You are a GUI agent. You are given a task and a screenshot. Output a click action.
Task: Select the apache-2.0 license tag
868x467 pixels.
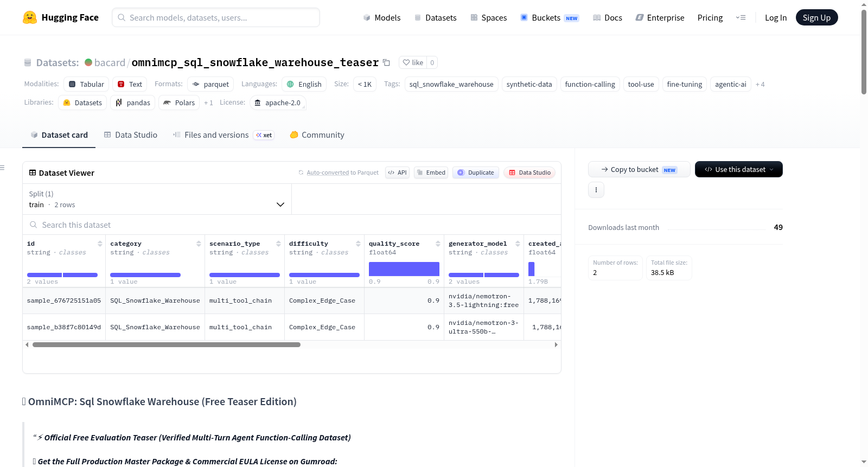coord(278,103)
